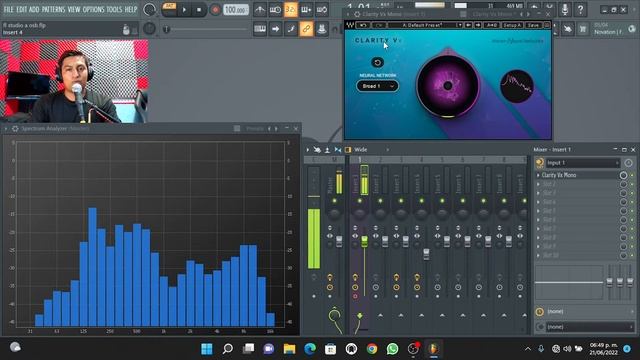Toggle the orange link multilink controllers icon
Viewport: 640px width, 360px height.
306,29
